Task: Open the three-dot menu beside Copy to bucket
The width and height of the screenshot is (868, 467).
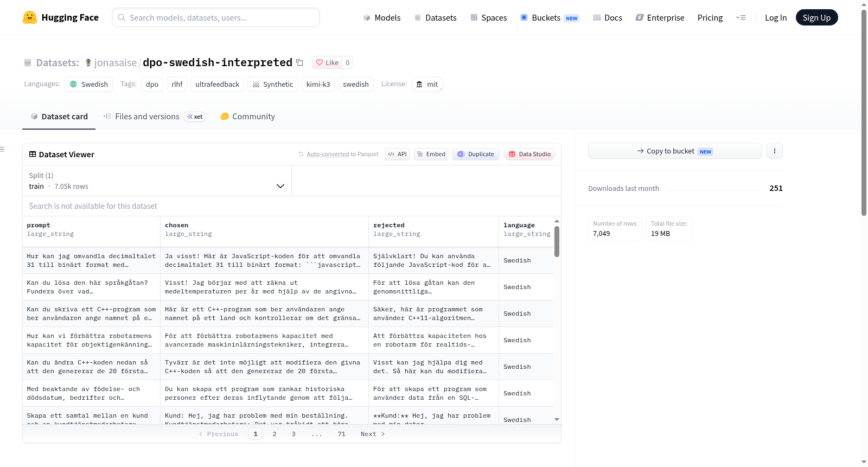Action: 775,151
